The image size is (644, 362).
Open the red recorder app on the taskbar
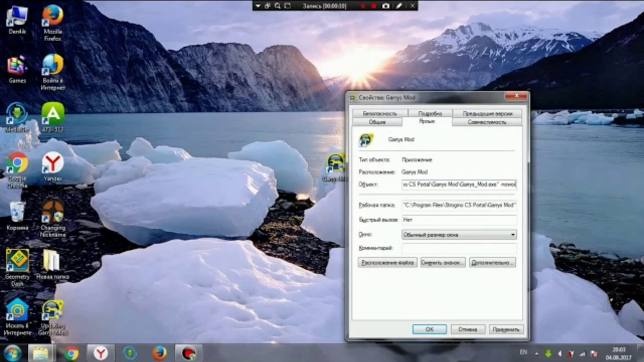pos(189,353)
